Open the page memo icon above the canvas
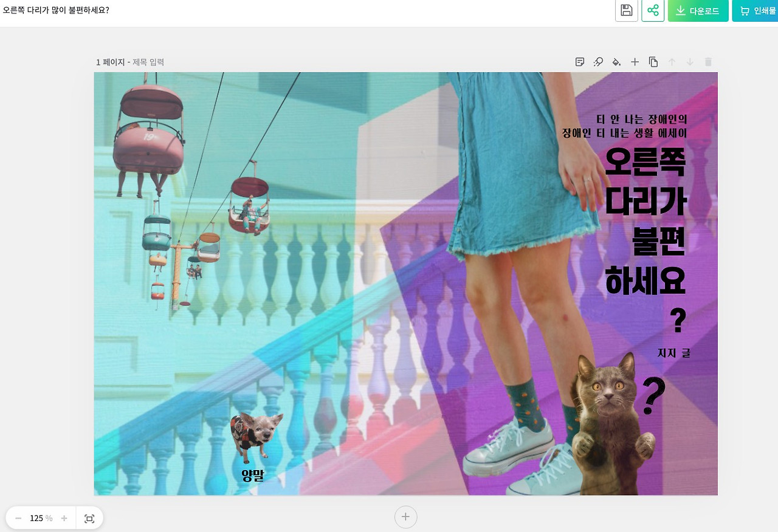Screen dimensions: 778x532 (579, 61)
